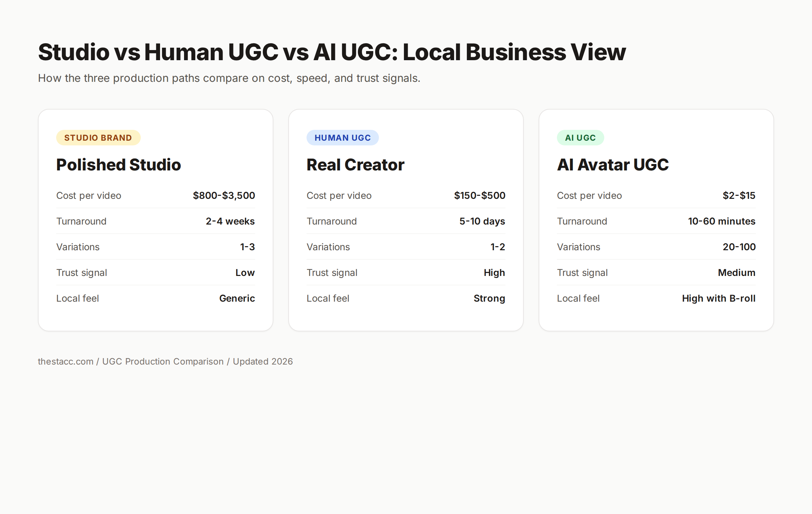Image resolution: width=812 pixels, height=514 pixels.
Task: Click the HUMAN UGC badge
Action: (342, 138)
